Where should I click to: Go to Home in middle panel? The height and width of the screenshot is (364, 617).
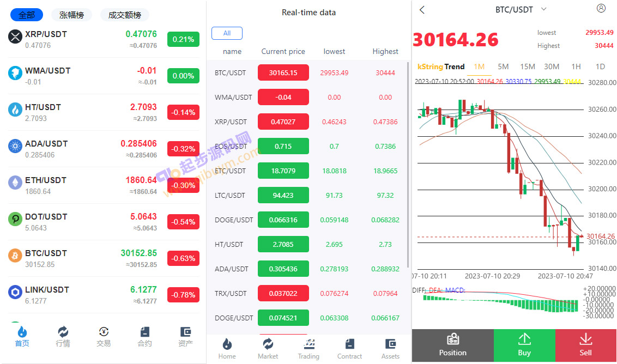[x=227, y=348]
